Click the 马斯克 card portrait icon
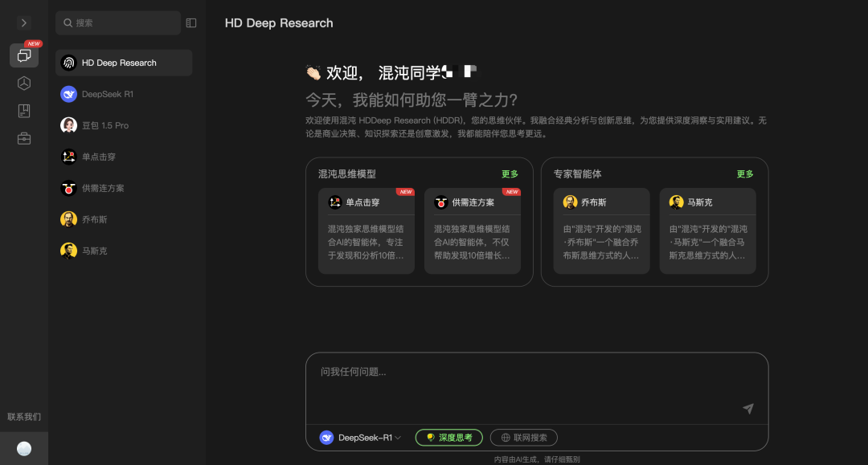Image resolution: width=868 pixels, height=465 pixels. (677, 202)
